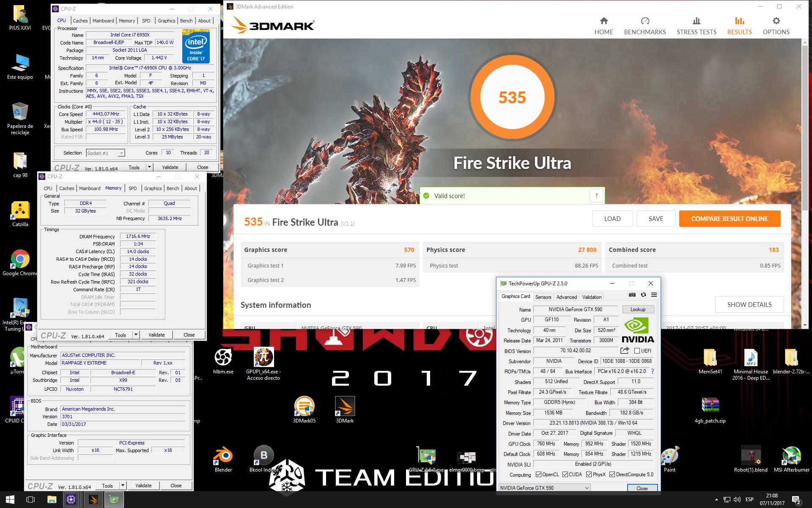Open the BENCHMARKS section in 3DMark
The image size is (812, 508).
[x=645, y=26]
